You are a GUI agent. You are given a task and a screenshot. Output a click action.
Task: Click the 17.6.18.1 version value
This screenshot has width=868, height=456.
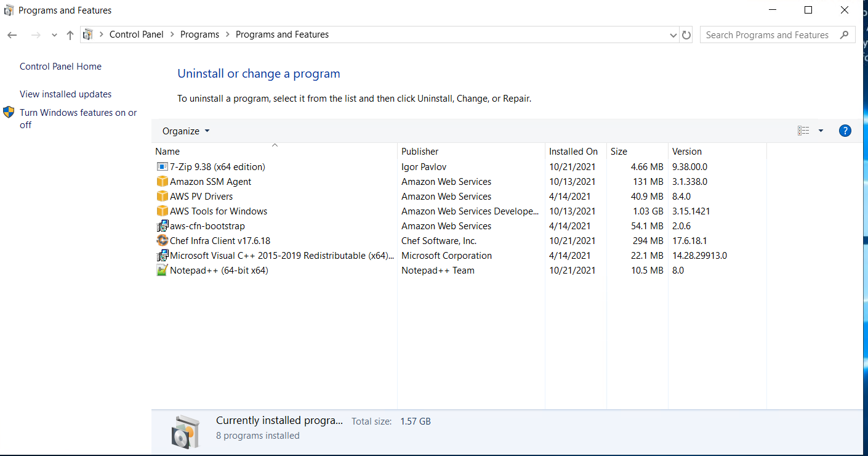[690, 241]
